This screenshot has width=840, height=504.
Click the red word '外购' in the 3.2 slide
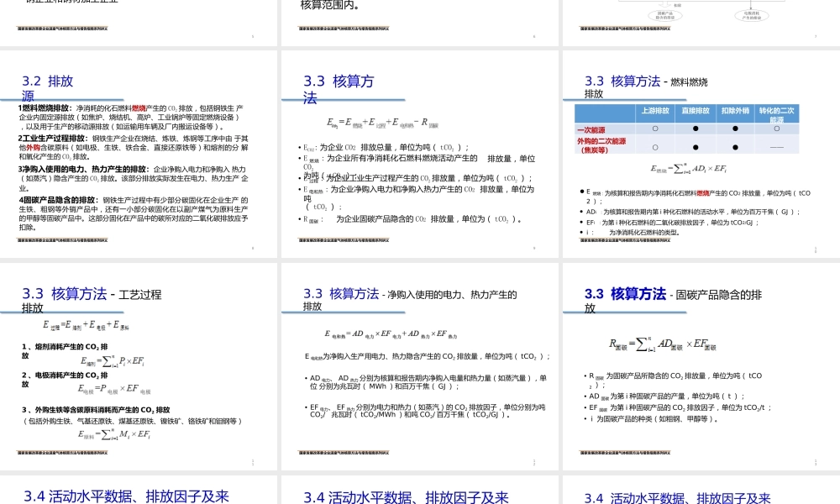34,147
